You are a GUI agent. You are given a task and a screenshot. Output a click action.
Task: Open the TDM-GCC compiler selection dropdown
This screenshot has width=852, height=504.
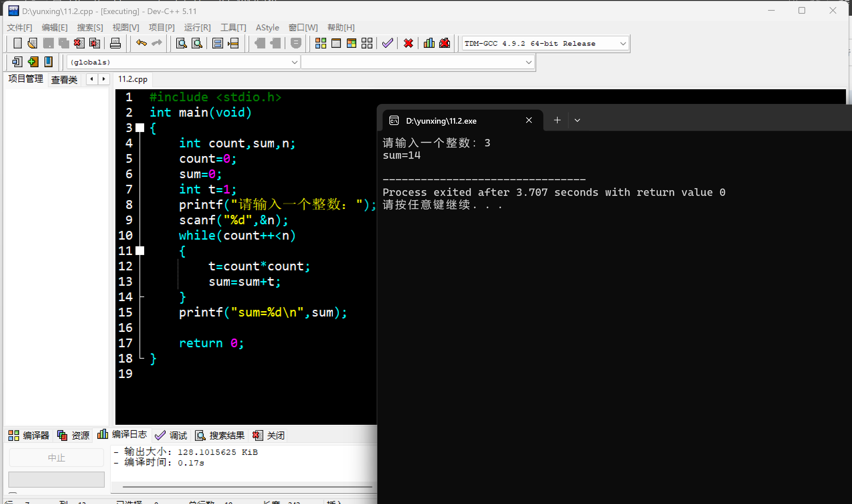(623, 43)
